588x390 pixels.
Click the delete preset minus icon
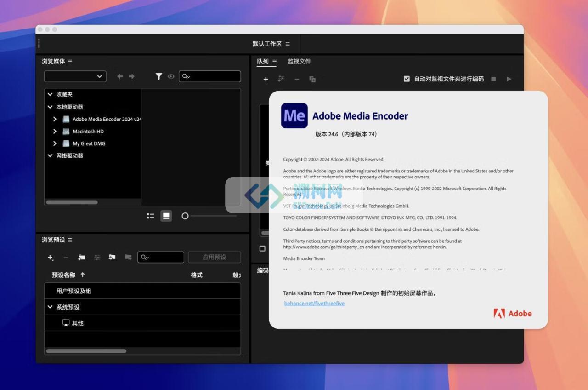[x=66, y=258]
